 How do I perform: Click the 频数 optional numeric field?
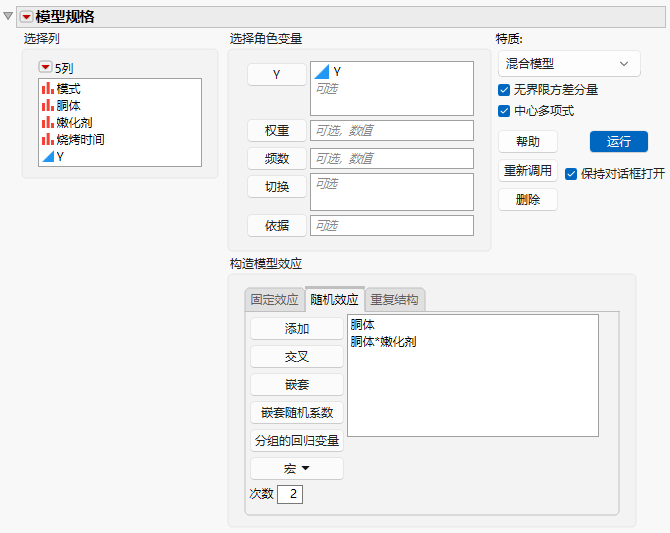[392, 159]
